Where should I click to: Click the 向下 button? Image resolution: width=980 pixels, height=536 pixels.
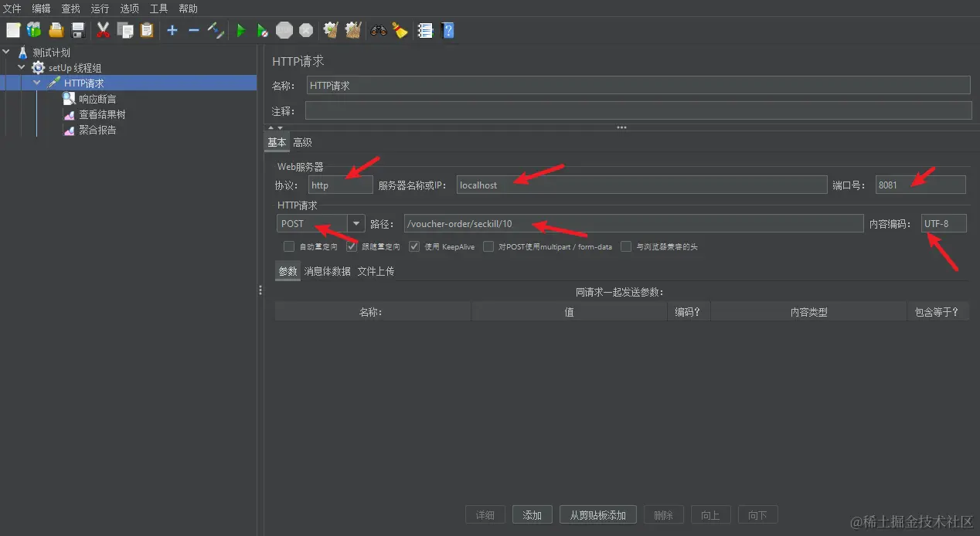pos(757,515)
